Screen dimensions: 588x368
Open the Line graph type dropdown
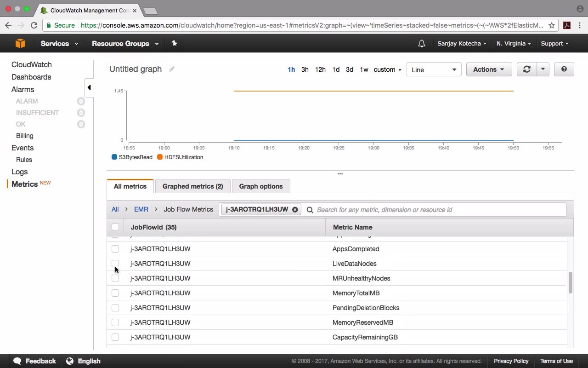[x=434, y=69]
